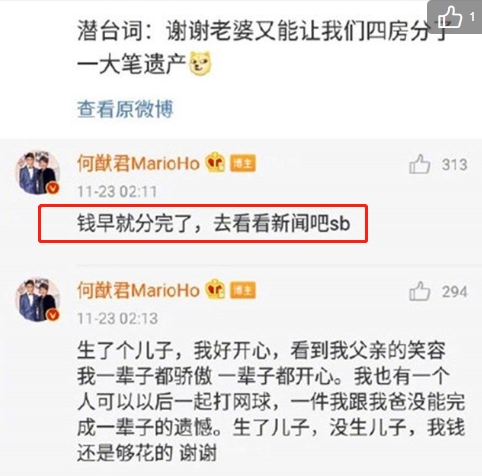Open 何猷君MarioHo profile from first comment username
The image size is (482, 476).
(x=138, y=164)
